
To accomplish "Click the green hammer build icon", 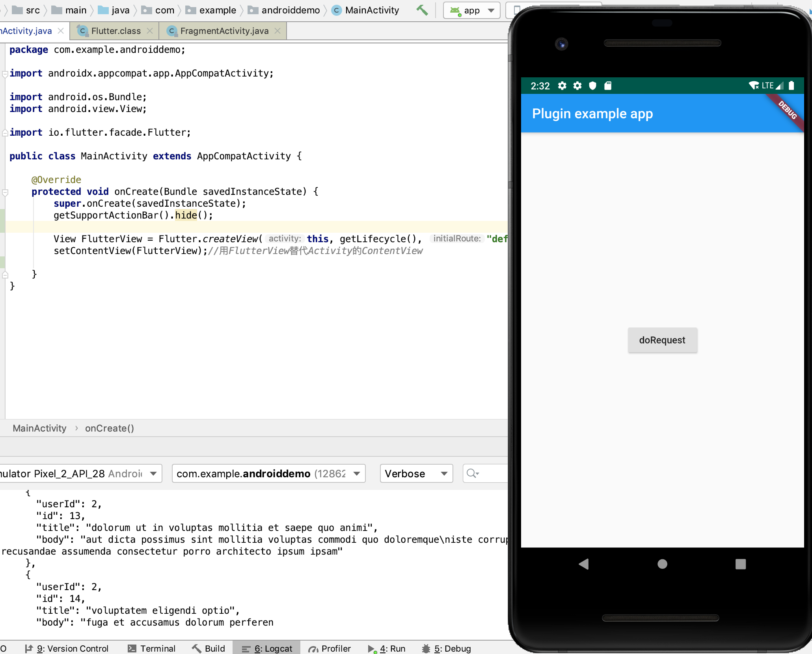I will click(422, 10).
